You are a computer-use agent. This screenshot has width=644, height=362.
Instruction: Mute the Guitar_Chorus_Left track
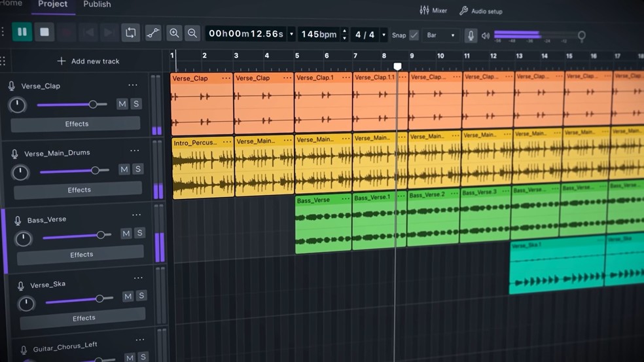130,358
